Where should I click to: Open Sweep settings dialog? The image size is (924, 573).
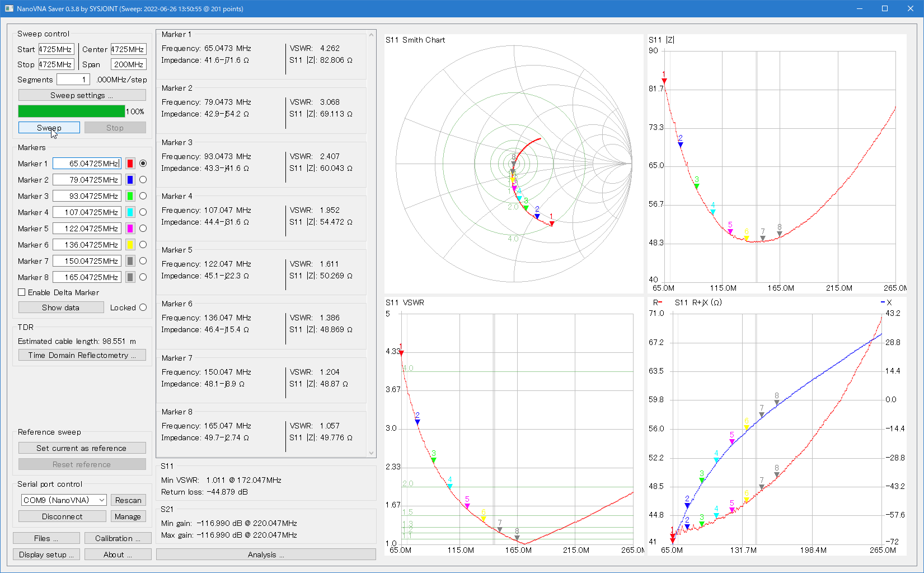pyautogui.click(x=82, y=95)
